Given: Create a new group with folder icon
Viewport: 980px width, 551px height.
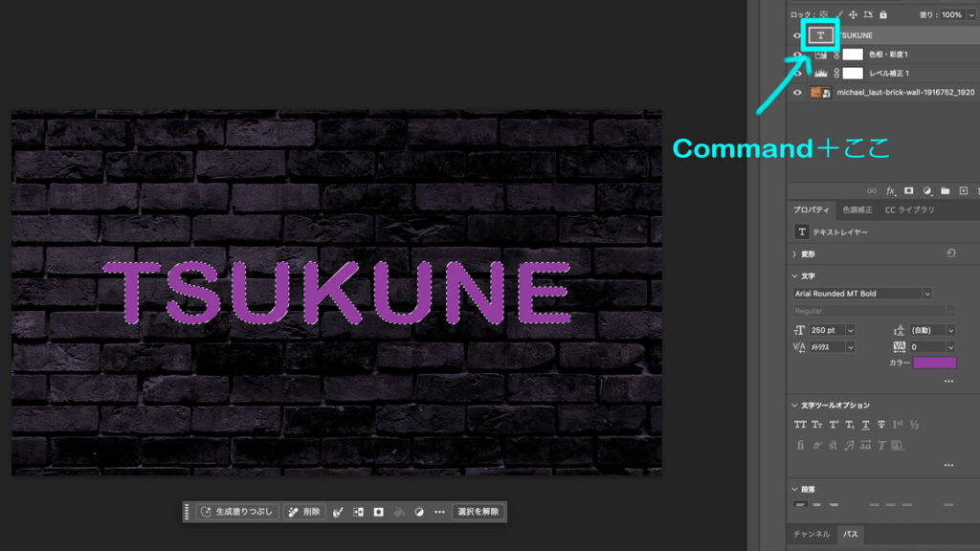Looking at the screenshot, I should click(x=945, y=191).
